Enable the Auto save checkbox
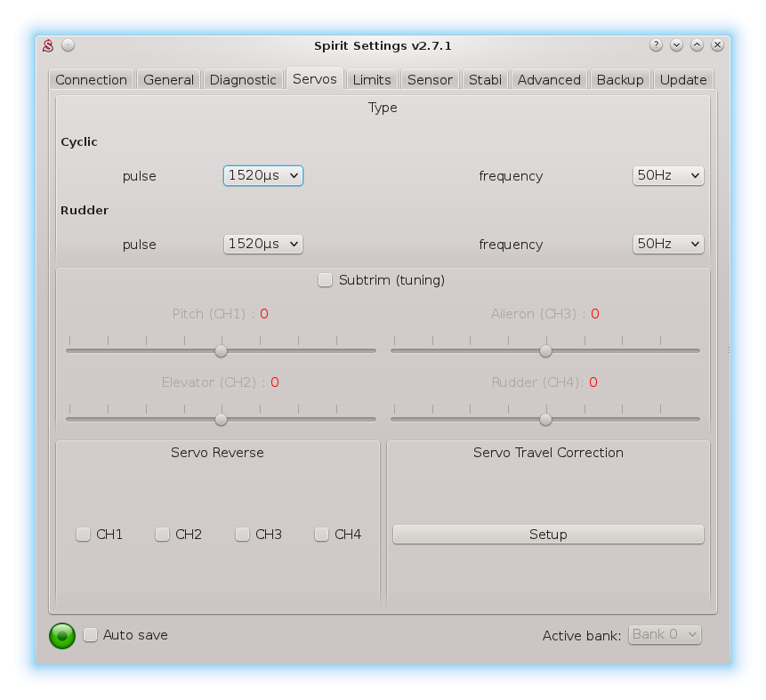Screen dimensions: 766x700 tap(91, 635)
